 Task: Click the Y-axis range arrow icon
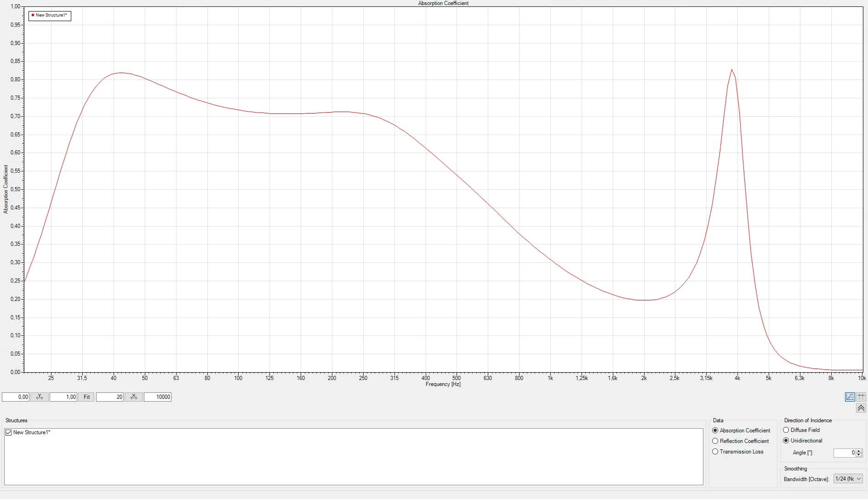(40, 397)
